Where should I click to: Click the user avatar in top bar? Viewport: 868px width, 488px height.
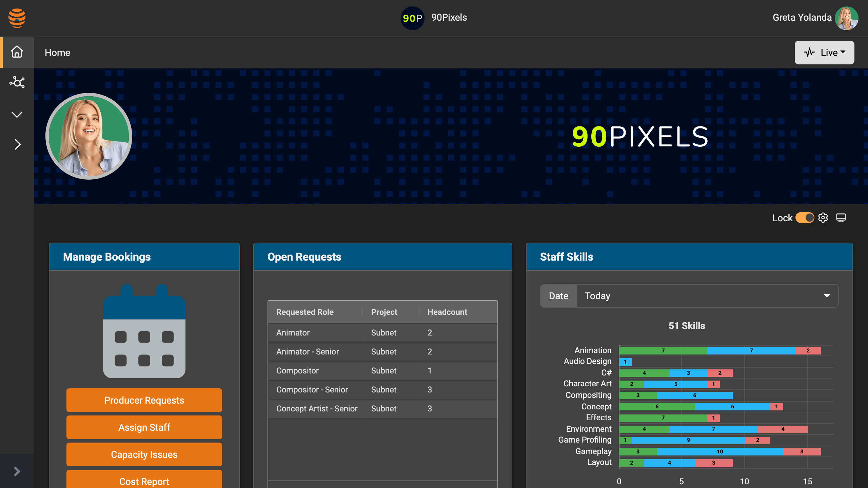point(846,18)
